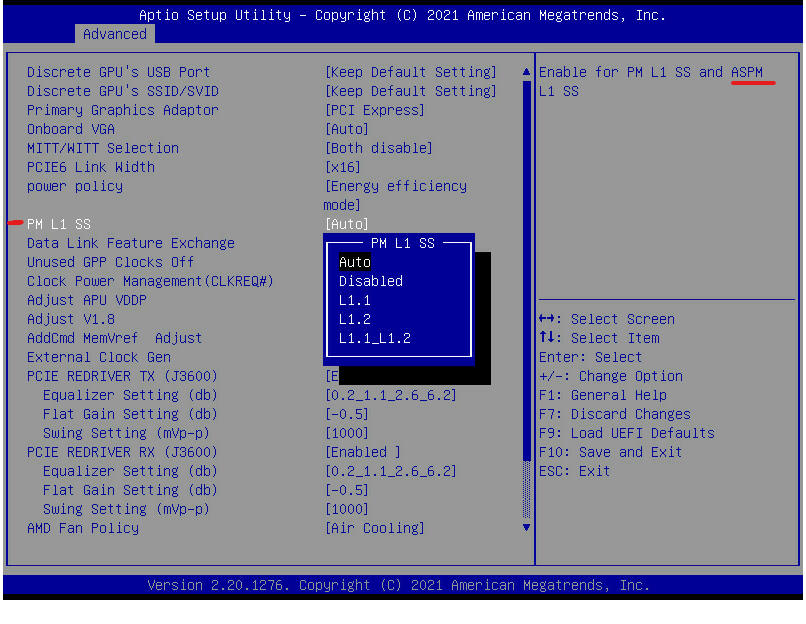The height and width of the screenshot is (624, 806).
Task: Click ESC: Exit hint
Action: click(575, 471)
